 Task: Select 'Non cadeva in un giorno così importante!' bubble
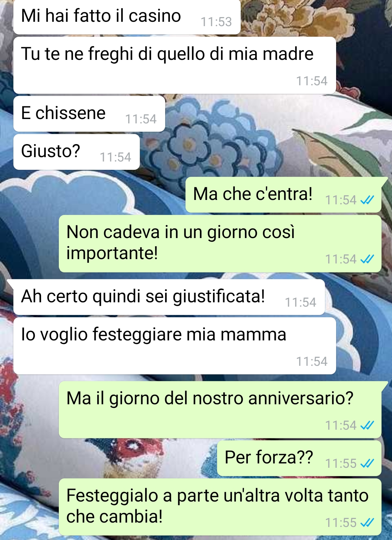point(220,244)
